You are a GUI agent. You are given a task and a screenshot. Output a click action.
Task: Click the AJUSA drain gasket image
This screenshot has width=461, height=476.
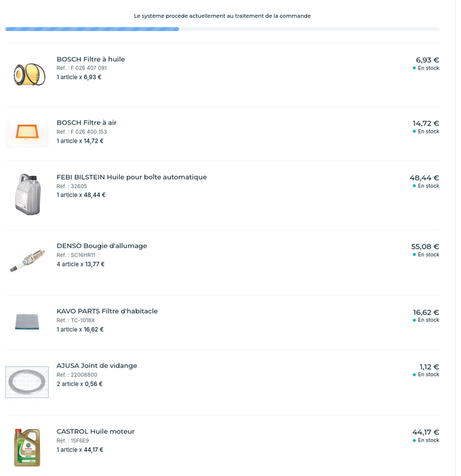pyautogui.click(x=27, y=381)
